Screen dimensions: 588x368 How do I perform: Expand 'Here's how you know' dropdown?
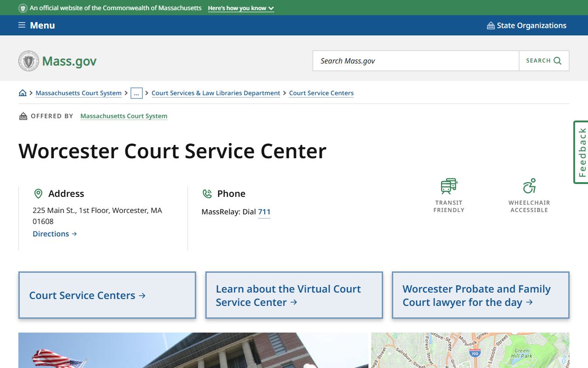(241, 8)
